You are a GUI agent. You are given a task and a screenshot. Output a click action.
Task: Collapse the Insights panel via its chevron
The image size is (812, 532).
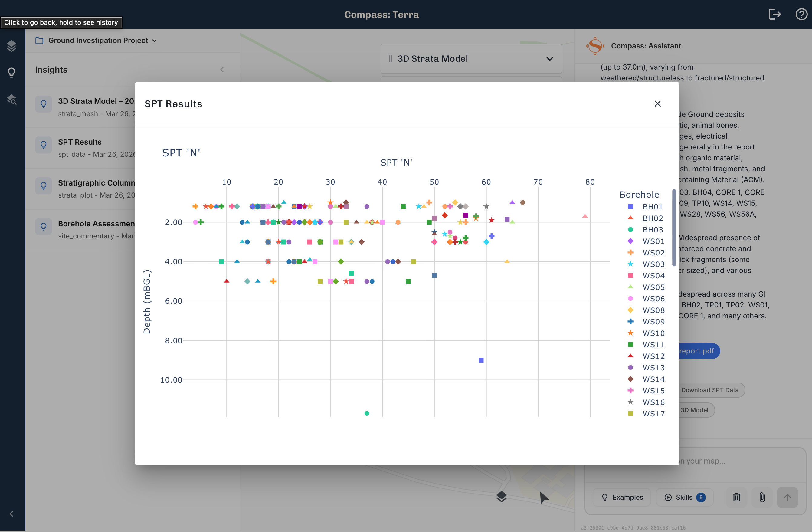(222, 70)
